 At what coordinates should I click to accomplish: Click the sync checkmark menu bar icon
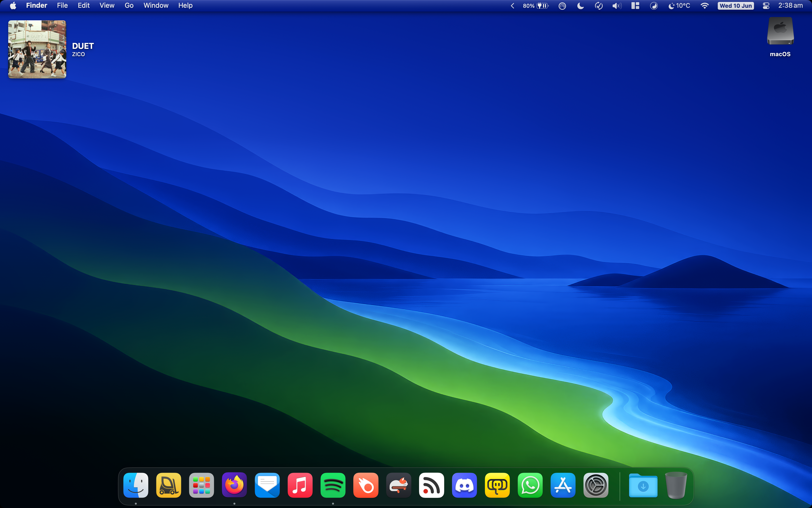click(x=599, y=6)
